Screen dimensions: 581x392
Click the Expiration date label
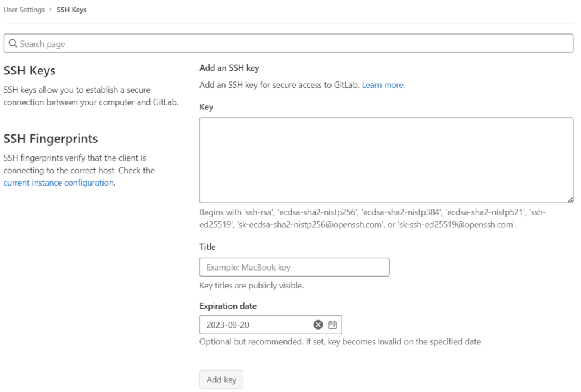pyautogui.click(x=228, y=306)
